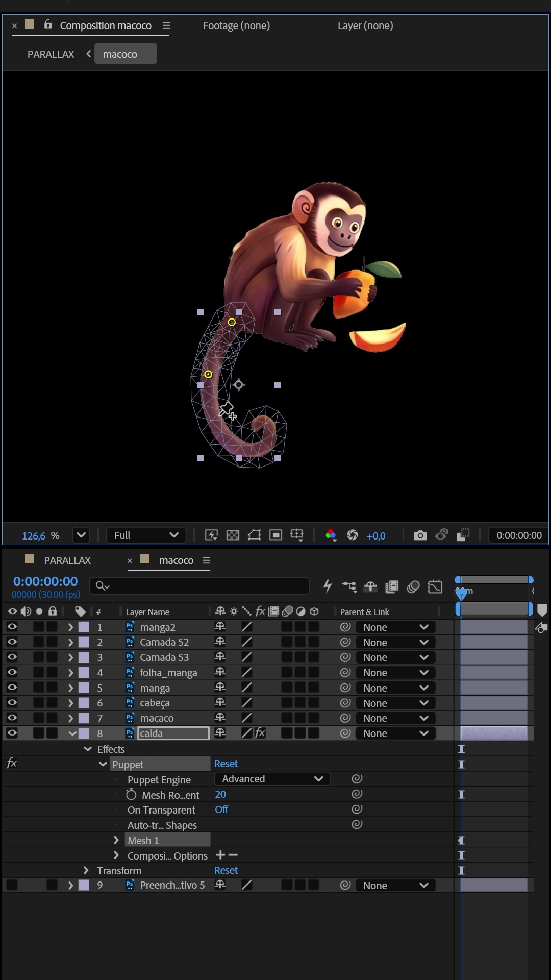The image size is (551, 980).
Task: Click the macoco breadcrumb button
Action: [126, 54]
